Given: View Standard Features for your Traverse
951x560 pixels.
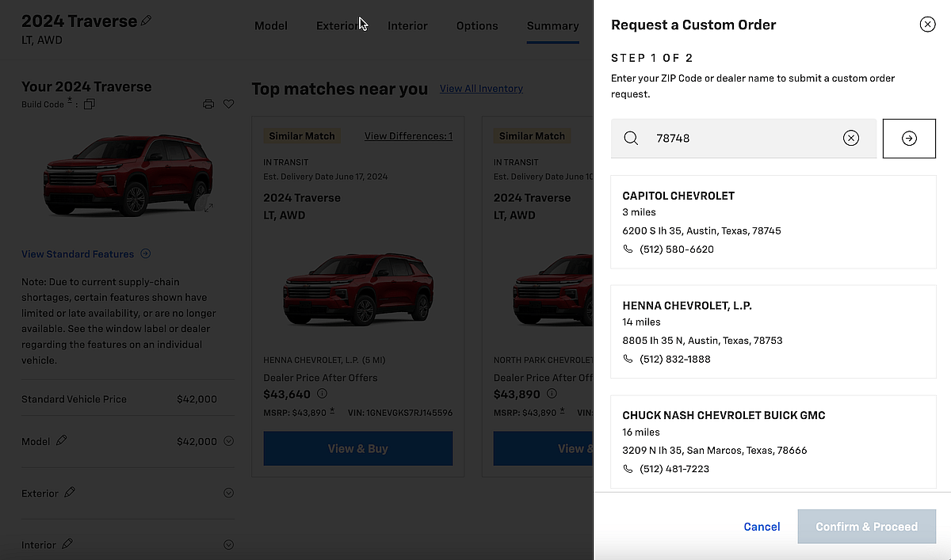Looking at the screenshot, I should tap(78, 253).
